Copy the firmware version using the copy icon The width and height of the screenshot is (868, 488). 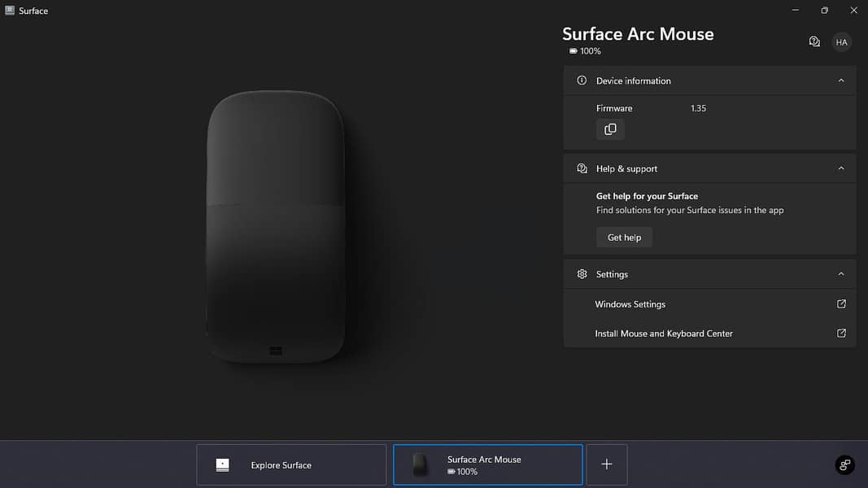pos(610,129)
